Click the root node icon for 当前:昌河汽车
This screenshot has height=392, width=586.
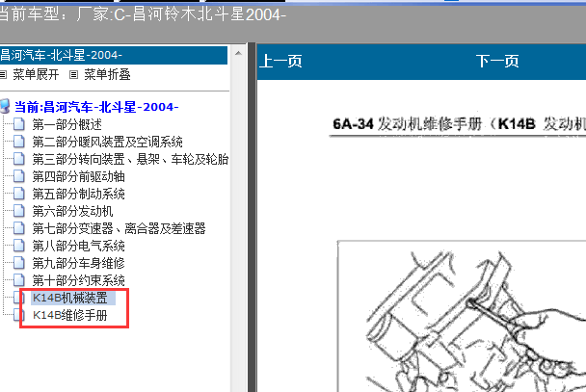click(x=5, y=106)
